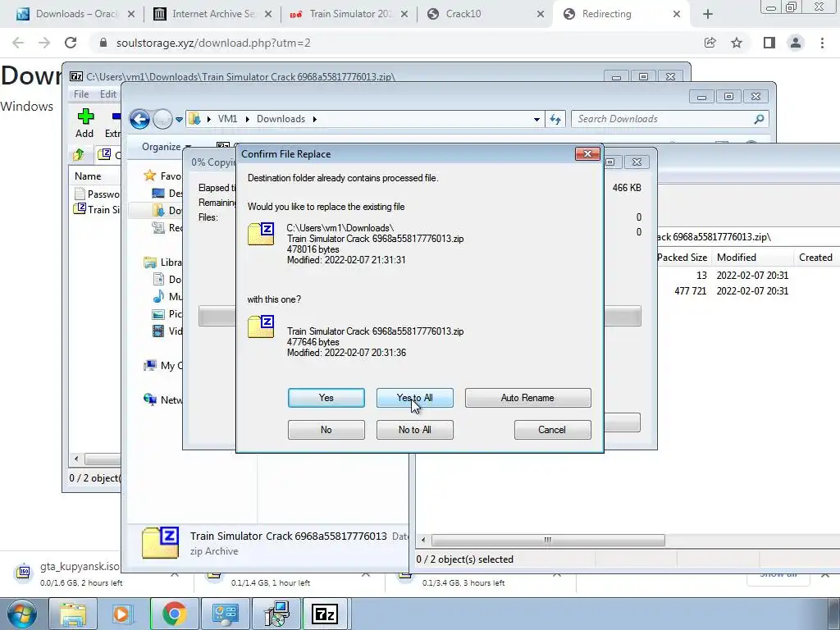Click Chrome back button

click(x=18, y=43)
